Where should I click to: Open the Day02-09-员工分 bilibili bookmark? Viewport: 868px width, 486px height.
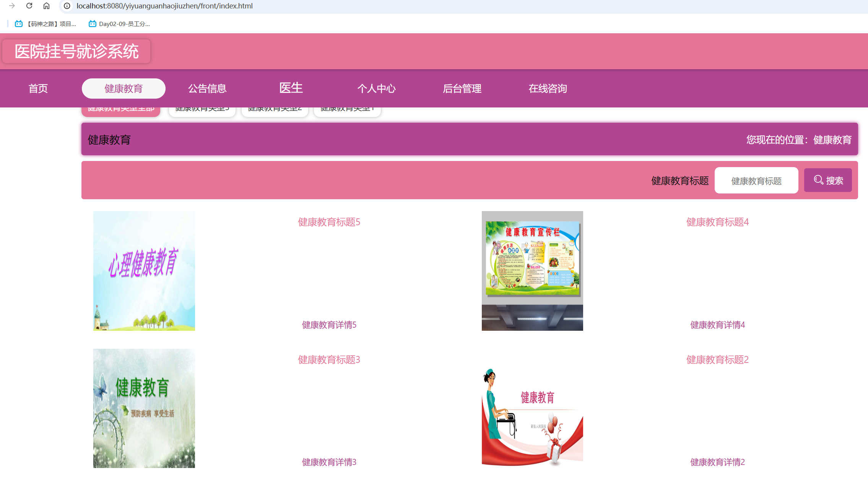click(x=124, y=24)
